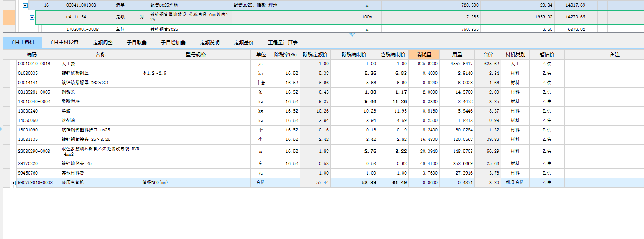
Task: Click total price 56.29 in wire row
Action: pos(488,152)
